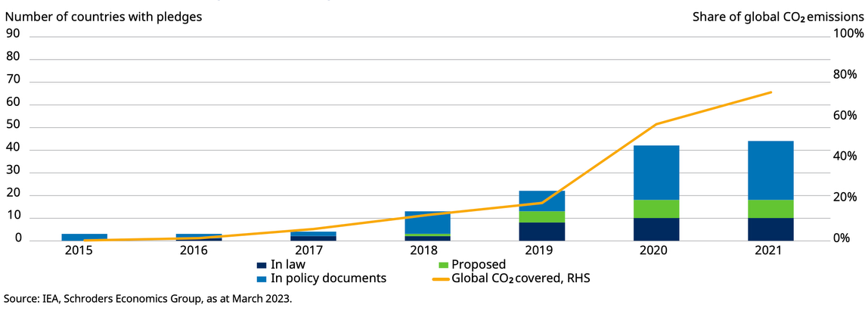Click the 'Number of countries with pledges' axis title

[x=104, y=17]
